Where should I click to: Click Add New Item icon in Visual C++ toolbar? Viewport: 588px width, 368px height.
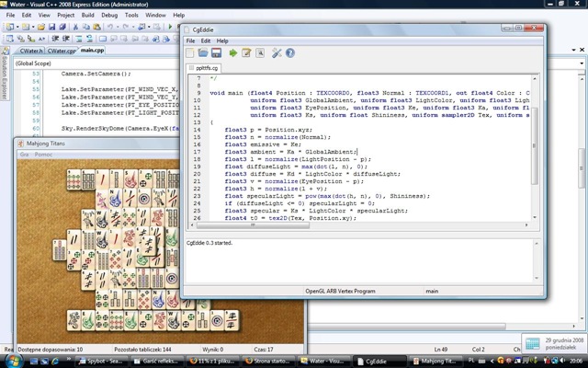click(25, 27)
